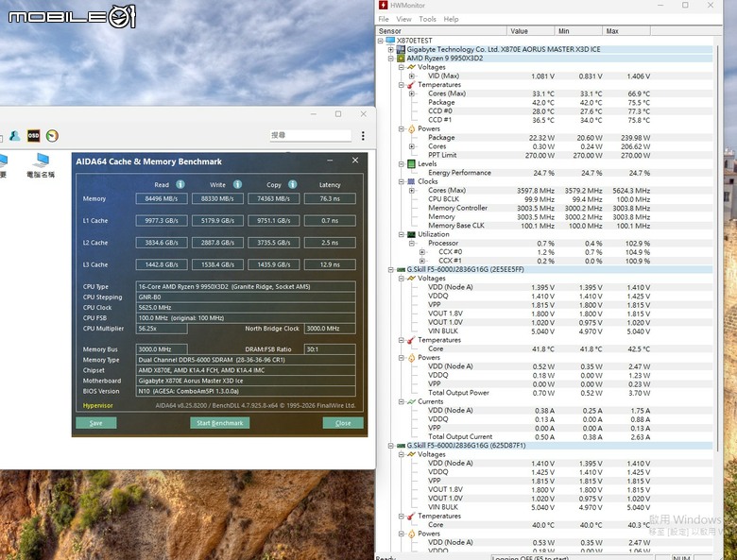
Task: Open the Write info icon in AIDA64
Action: coord(237,184)
